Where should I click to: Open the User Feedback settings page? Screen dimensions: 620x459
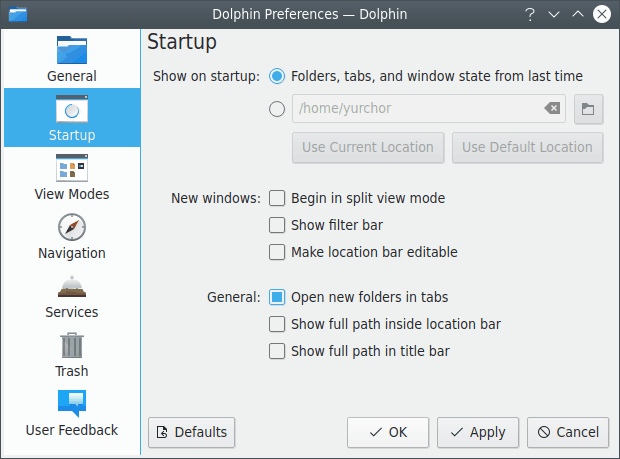click(x=72, y=414)
